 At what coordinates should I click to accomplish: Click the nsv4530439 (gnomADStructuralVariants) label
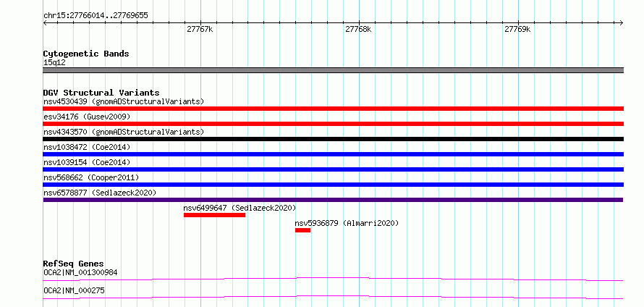pos(124,101)
